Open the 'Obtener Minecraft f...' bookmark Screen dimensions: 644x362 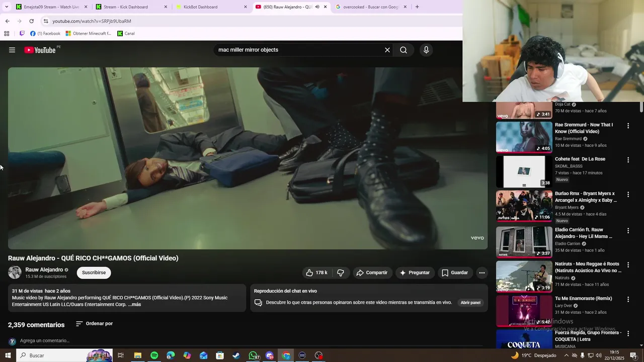click(89, 34)
